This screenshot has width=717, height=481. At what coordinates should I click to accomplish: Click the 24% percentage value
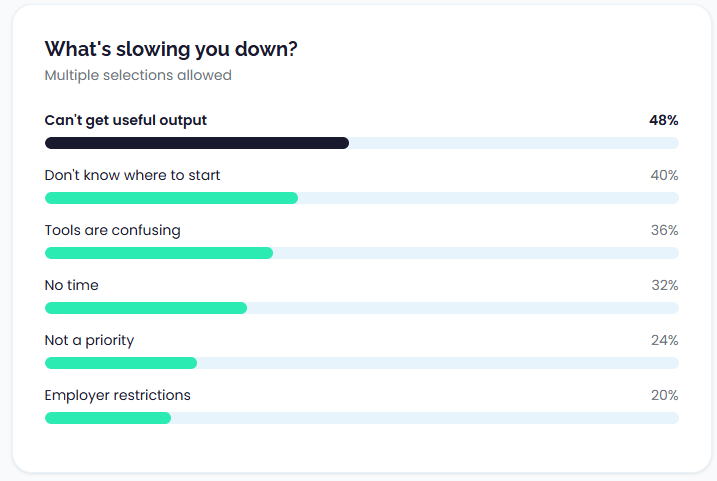(x=664, y=340)
